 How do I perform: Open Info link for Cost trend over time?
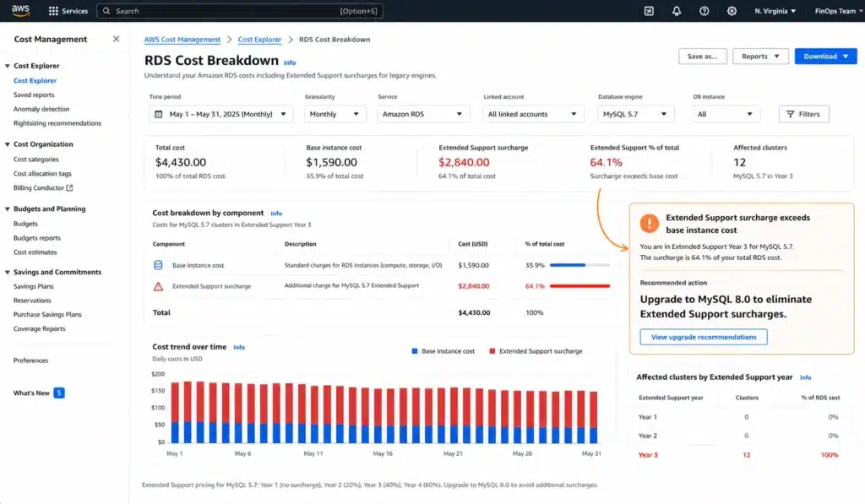point(239,347)
